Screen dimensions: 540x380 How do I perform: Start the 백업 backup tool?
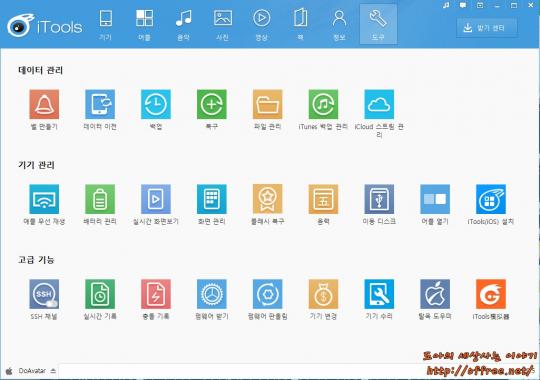(x=156, y=104)
